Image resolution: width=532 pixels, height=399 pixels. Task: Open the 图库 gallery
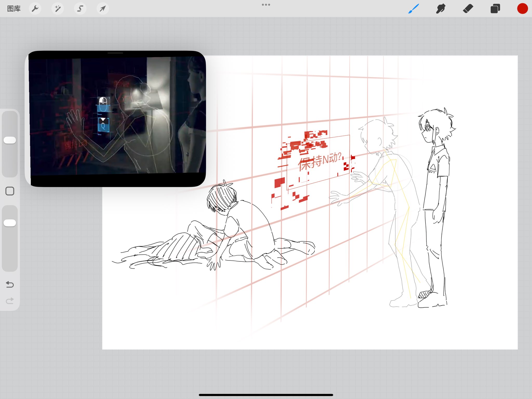pos(14,9)
